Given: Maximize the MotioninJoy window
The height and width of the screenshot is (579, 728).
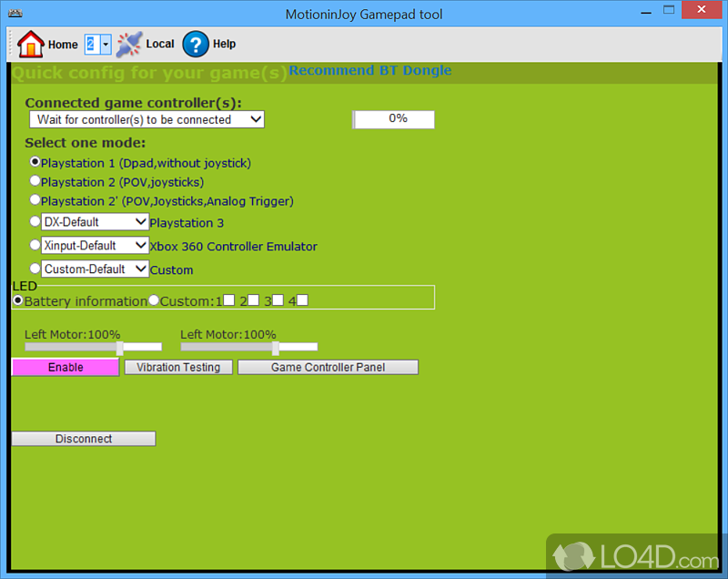Looking at the screenshot, I should point(669,10).
